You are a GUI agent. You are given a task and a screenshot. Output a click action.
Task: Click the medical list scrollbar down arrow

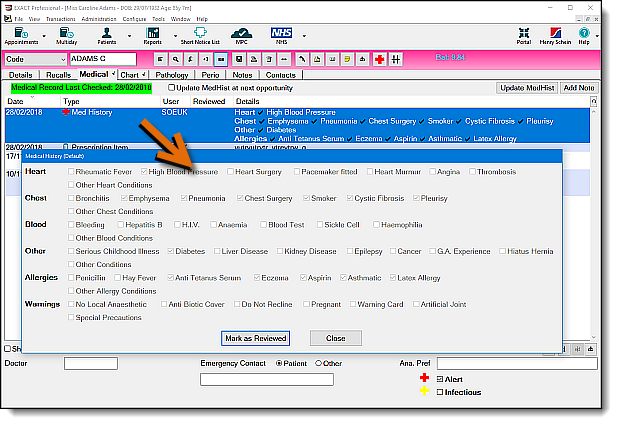[x=594, y=337]
